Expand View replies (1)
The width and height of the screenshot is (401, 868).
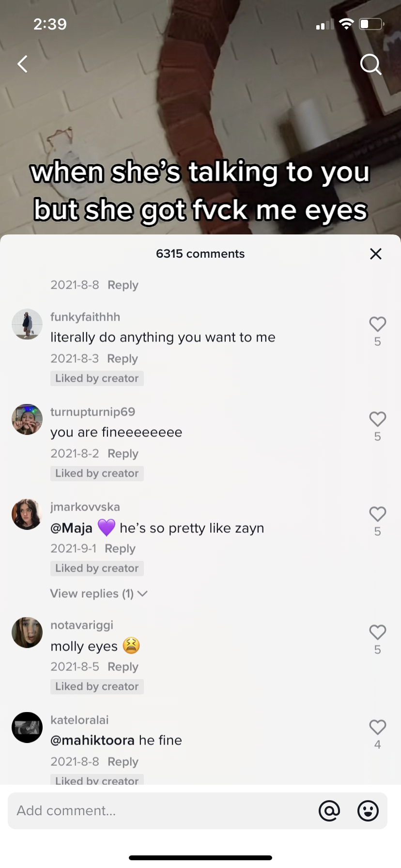[x=99, y=593]
